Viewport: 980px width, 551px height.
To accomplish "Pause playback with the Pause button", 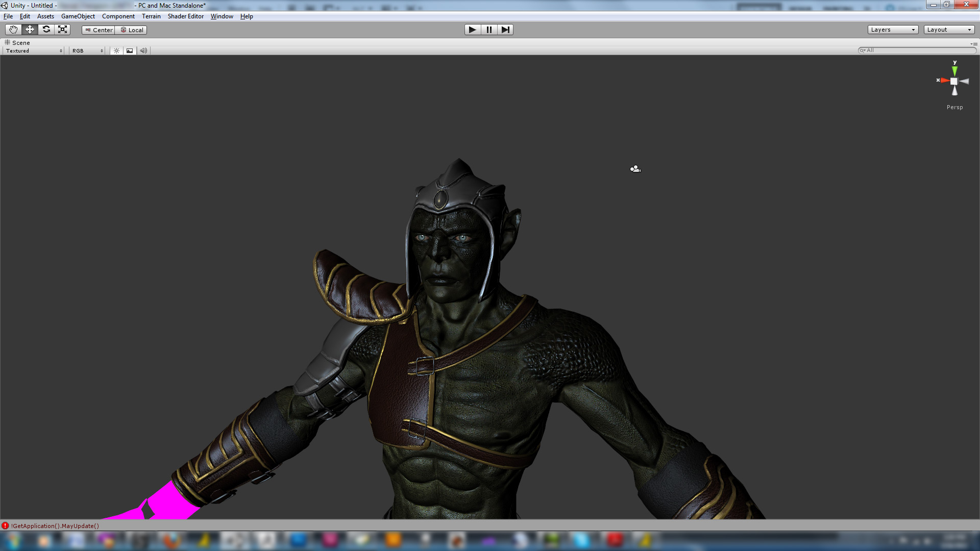I will point(489,30).
